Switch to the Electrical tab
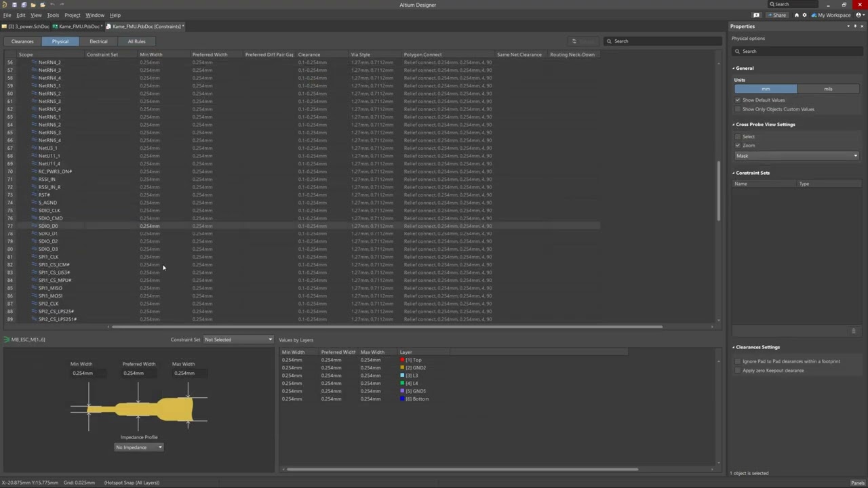868x488 pixels. 98,41
